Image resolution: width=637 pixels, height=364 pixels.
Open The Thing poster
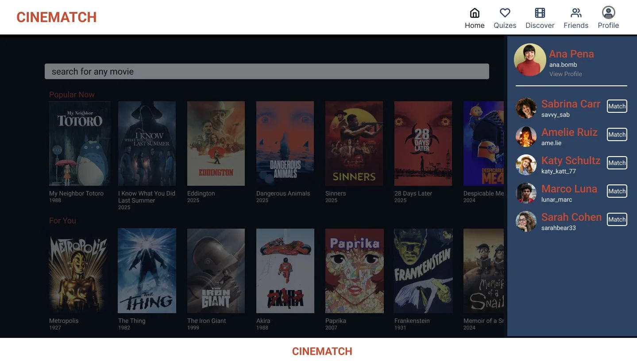147,271
